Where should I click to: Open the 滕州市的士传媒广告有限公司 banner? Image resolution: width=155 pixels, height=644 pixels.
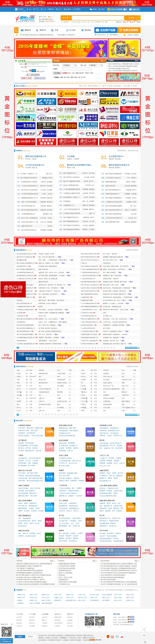77,241
